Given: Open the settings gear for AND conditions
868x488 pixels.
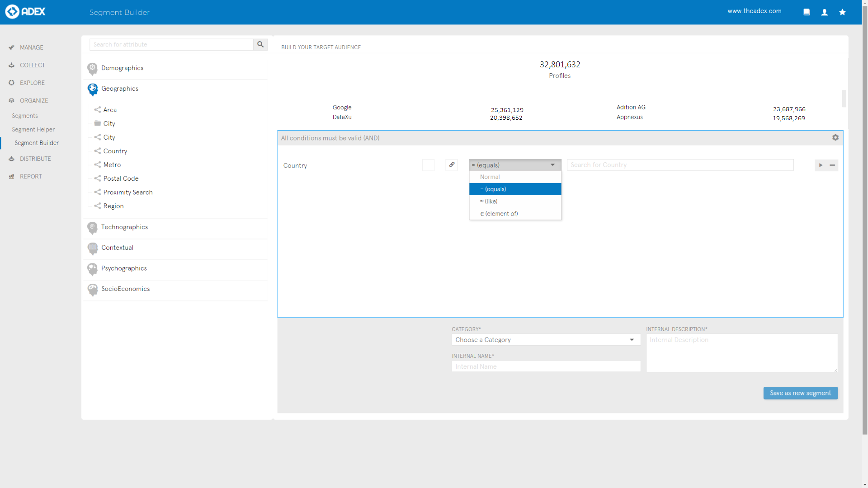Looking at the screenshot, I should click(x=835, y=138).
